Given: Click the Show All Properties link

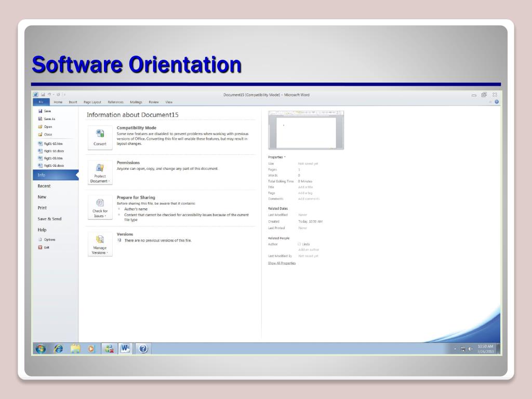Looking at the screenshot, I should click(282, 263).
